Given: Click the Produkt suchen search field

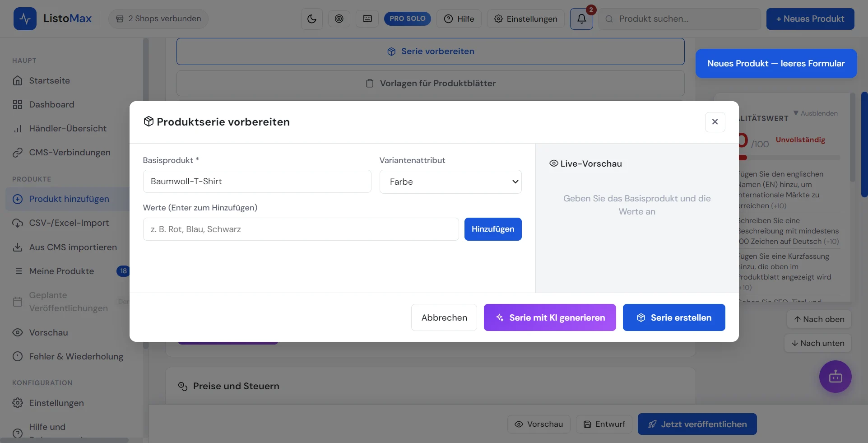Looking at the screenshot, I should coord(679,19).
